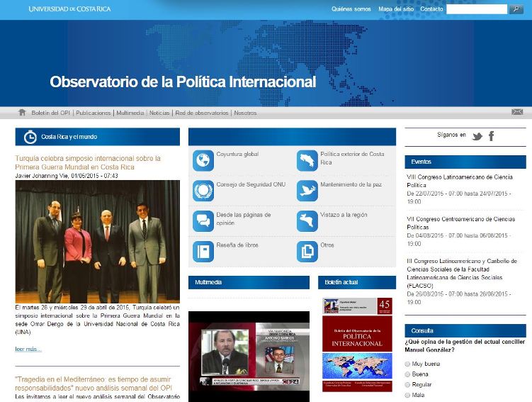Click the Coyuntura global text link
Viewport: 532px width, 402px height.
[237, 154]
